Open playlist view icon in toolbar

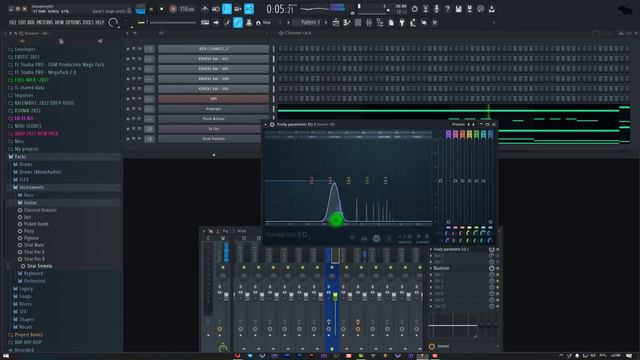pyautogui.click(x=336, y=22)
